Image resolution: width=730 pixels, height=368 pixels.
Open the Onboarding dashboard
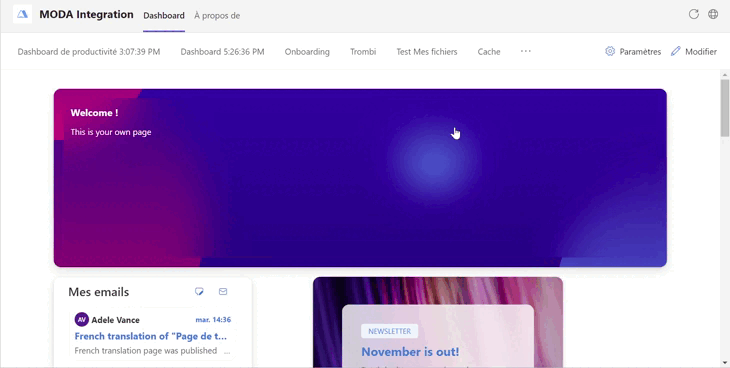pos(307,52)
